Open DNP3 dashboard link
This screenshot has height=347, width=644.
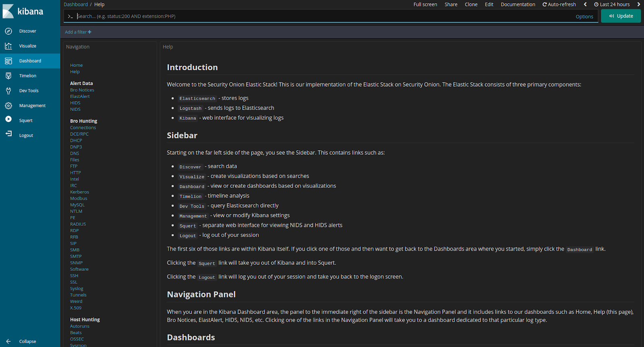(76, 147)
